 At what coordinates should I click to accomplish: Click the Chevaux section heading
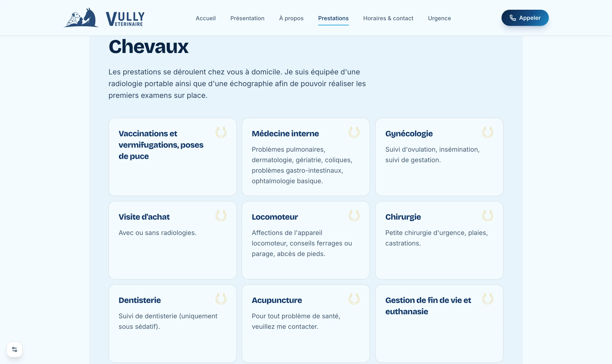pos(149,47)
